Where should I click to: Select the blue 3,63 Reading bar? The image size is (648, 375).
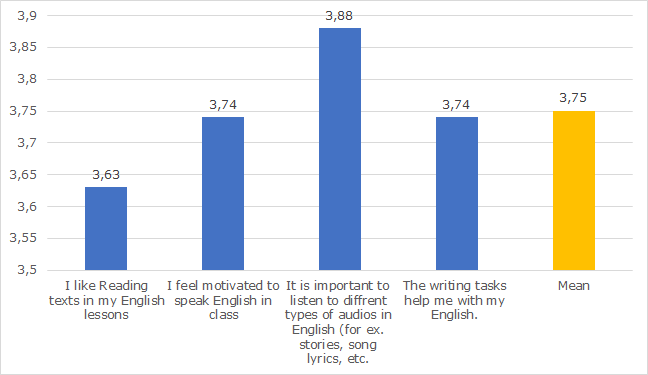pyautogui.click(x=106, y=229)
